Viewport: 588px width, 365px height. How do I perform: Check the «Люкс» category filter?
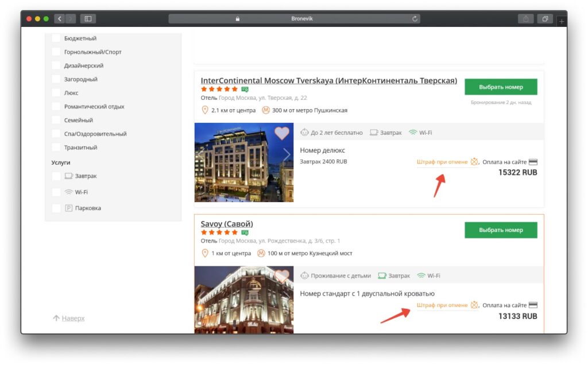[56, 92]
